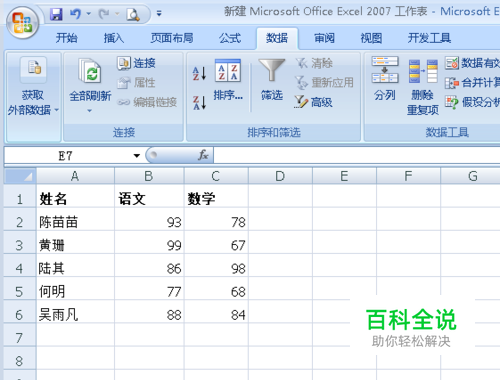Image resolution: width=500 pixels, height=380 pixels.
Task: Open the Office Button menu
Action: [23, 22]
